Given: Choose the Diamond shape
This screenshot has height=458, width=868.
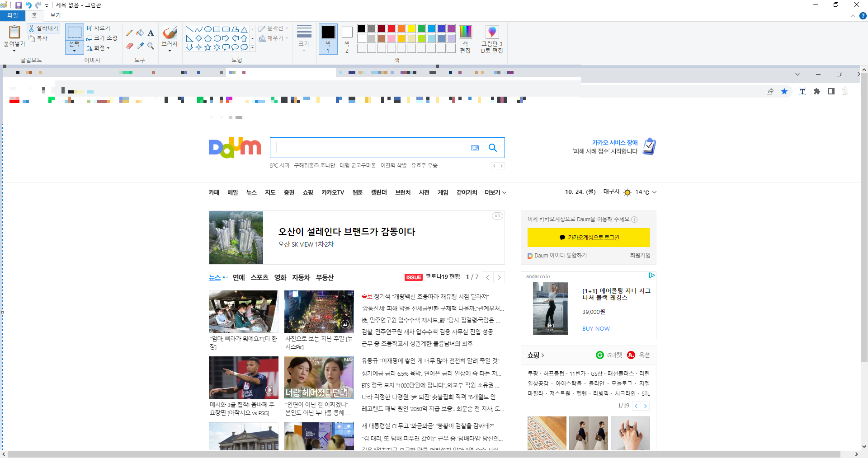Looking at the screenshot, I should pyautogui.click(x=198, y=38).
